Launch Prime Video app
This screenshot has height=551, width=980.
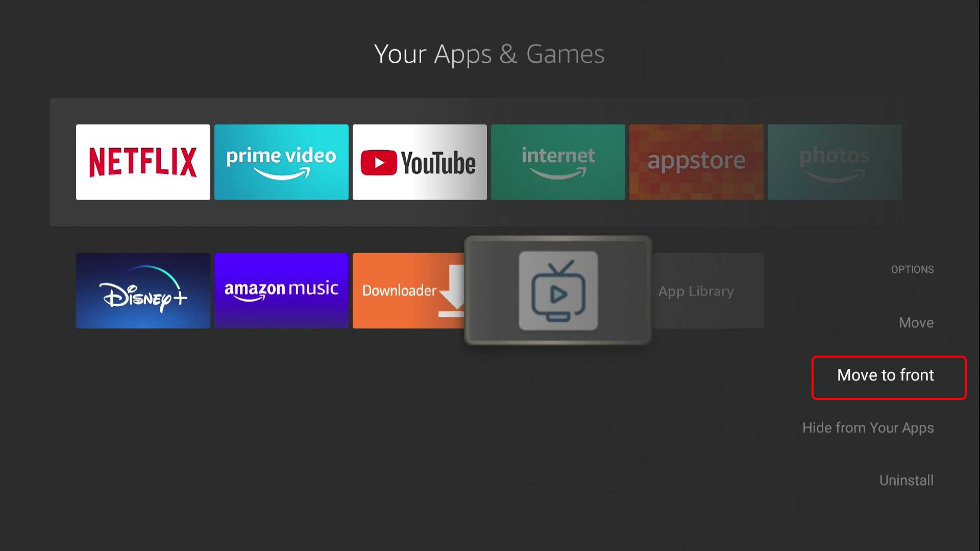(281, 161)
